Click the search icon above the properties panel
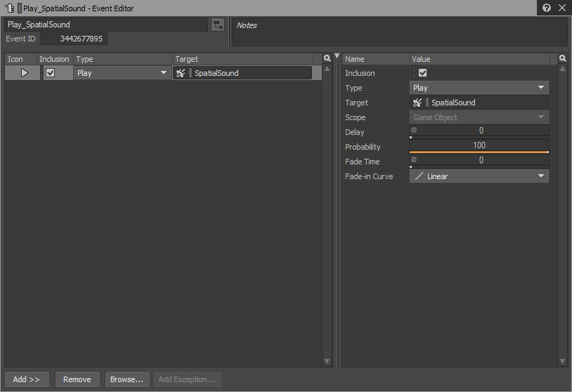This screenshot has height=392, width=572. coord(562,59)
